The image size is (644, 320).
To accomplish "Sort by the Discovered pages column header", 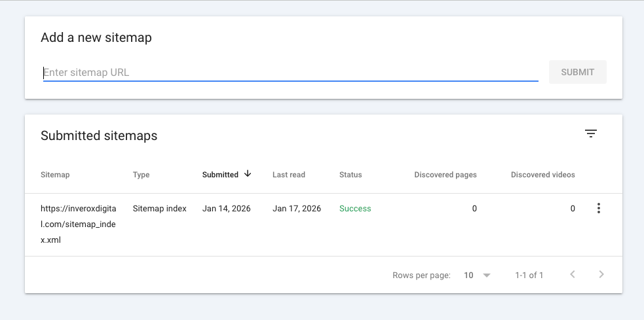I will pos(445,175).
